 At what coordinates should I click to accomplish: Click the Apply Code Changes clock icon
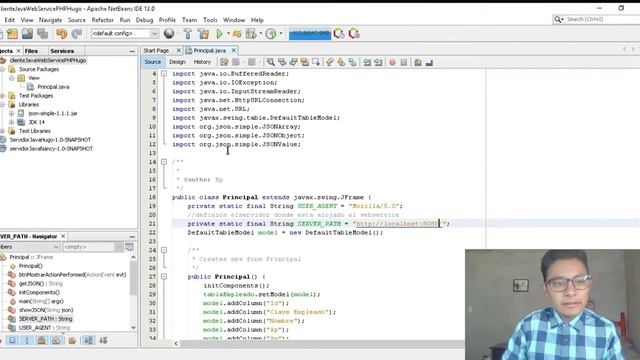tap(271, 34)
